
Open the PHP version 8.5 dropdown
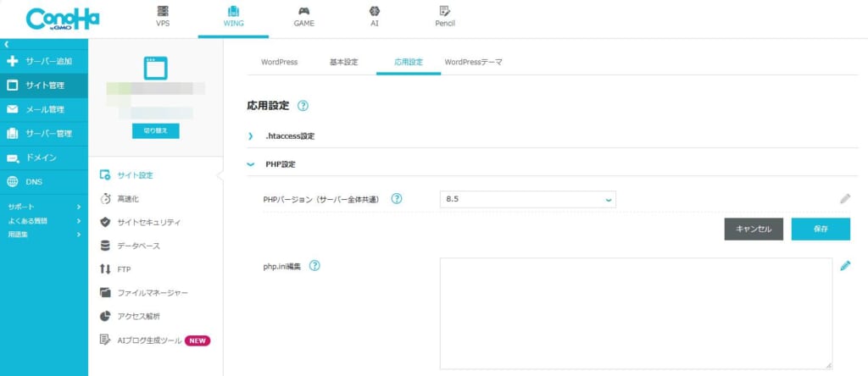(x=528, y=200)
